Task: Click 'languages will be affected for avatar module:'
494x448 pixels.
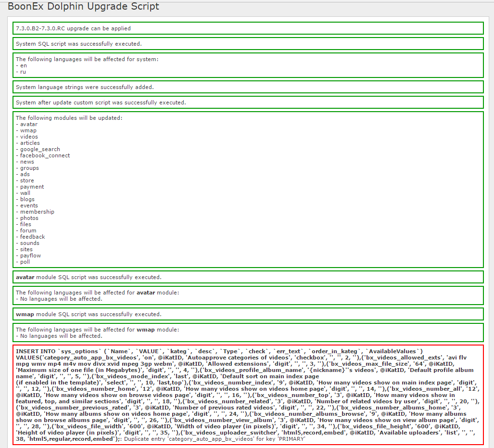Action: click(x=114, y=293)
